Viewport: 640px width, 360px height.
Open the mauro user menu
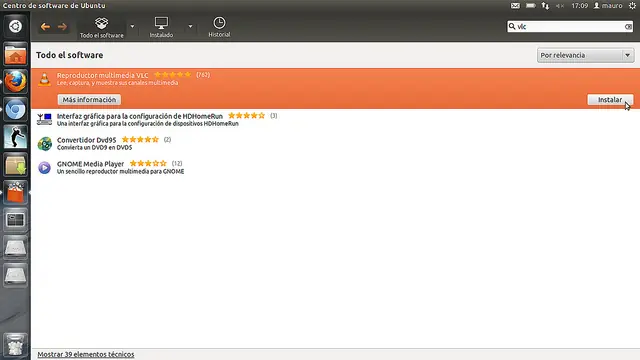tap(608, 6)
